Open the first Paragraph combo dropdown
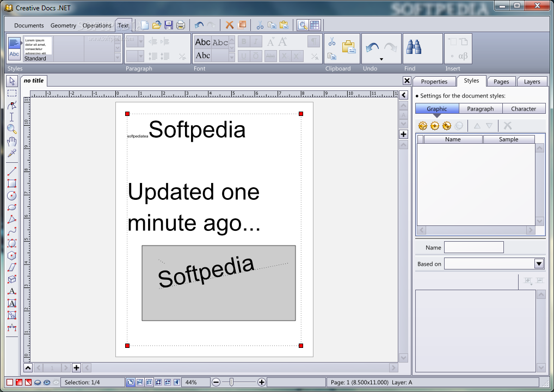Viewport: 554px width, 392px height. [x=141, y=42]
